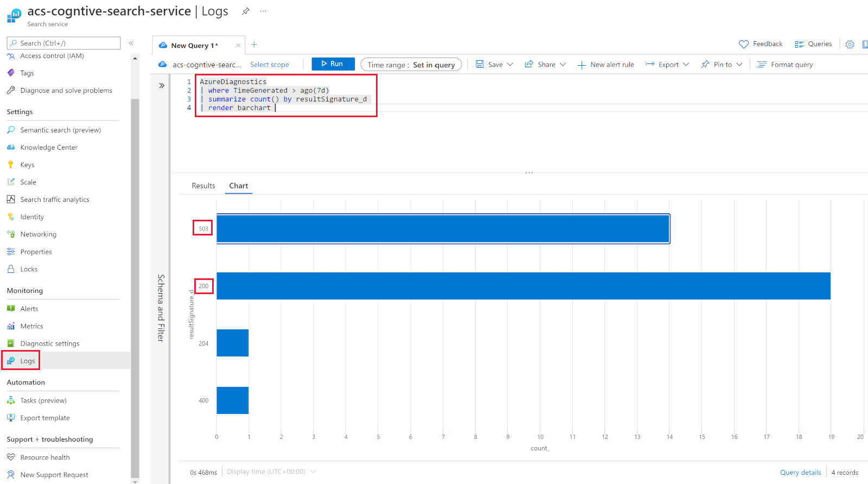The height and width of the screenshot is (484, 868).
Task: Open Diagnostic settings
Action: pyautogui.click(x=50, y=343)
